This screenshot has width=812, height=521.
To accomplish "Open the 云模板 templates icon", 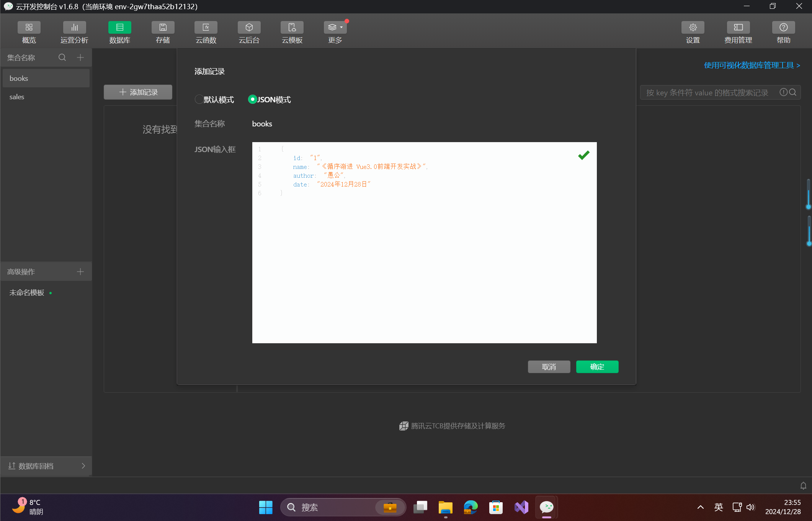I will pyautogui.click(x=292, y=28).
